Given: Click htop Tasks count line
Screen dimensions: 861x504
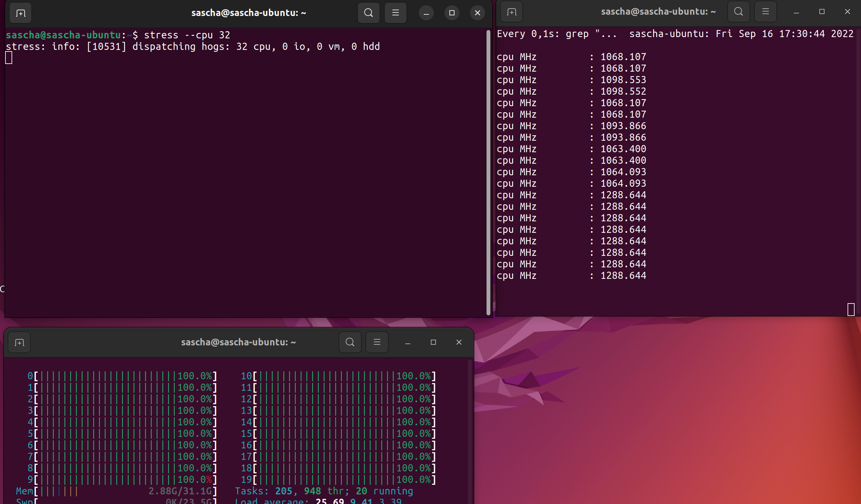Looking at the screenshot, I should click(324, 491).
